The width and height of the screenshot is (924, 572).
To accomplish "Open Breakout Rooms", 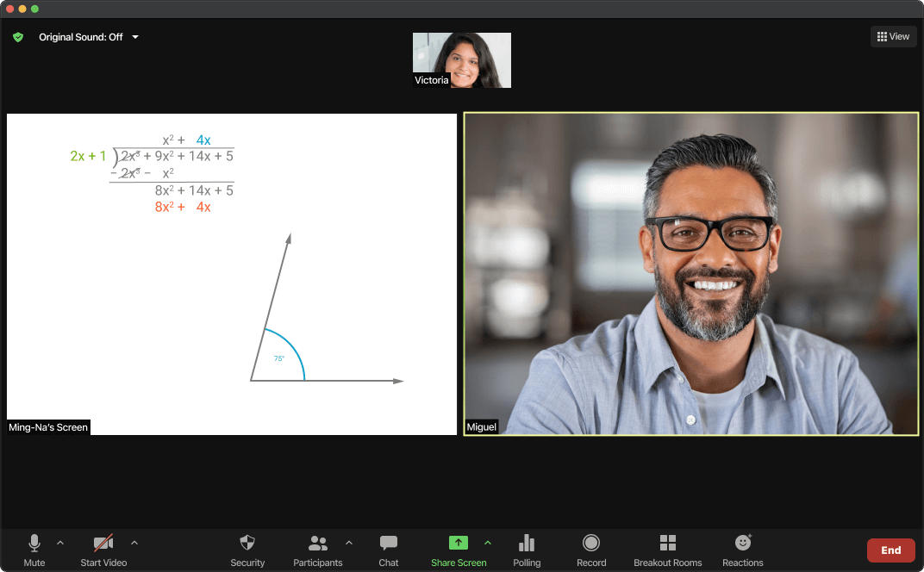I will (668, 550).
